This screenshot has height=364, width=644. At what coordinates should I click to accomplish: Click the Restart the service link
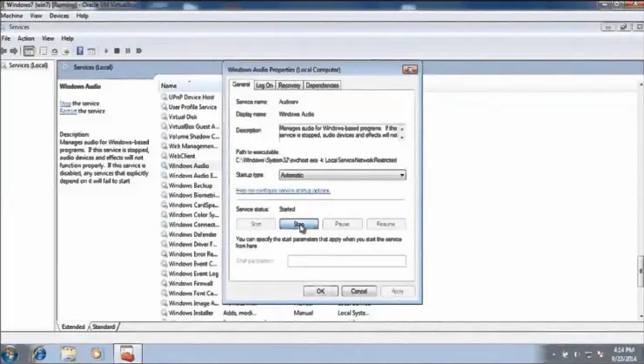pos(68,111)
